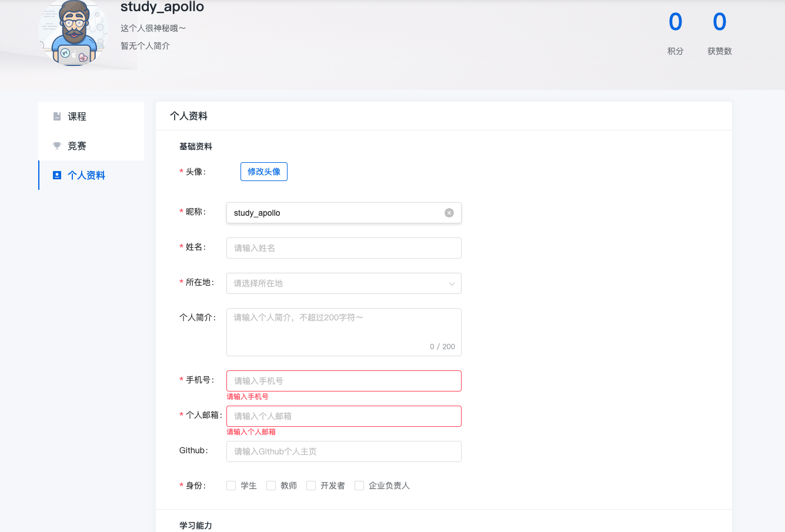Open the 课程 sidebar menu item
Screen dimensions: 785x532
click(77, 116)
